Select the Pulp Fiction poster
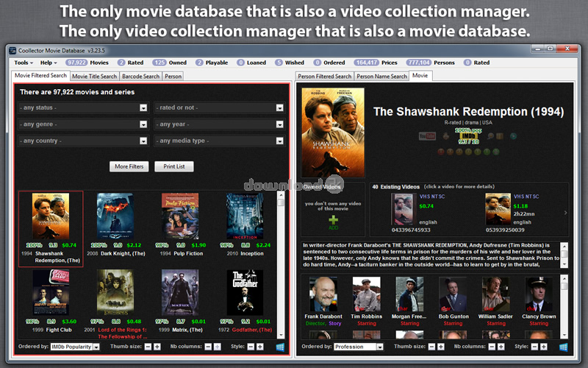The width and height of the screenshot is (588, 368). coord(180,216)
